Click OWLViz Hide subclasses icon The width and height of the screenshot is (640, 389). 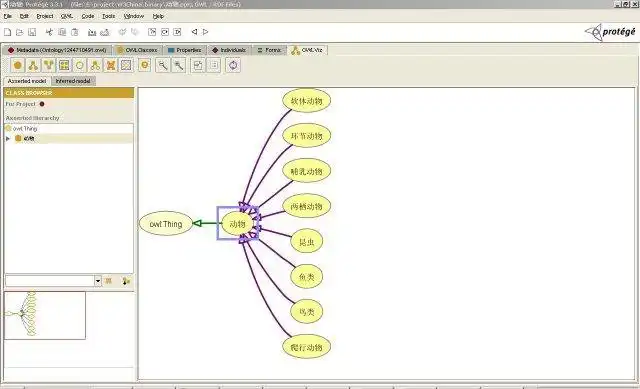point(95,65)
